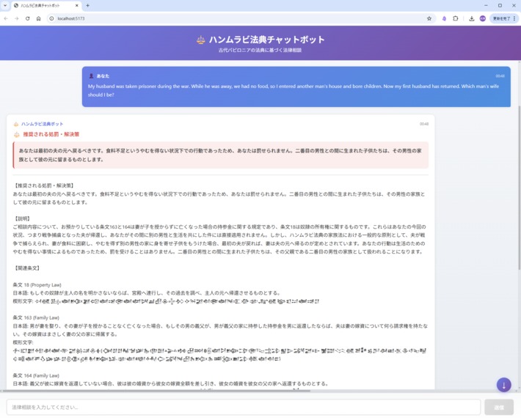Screen dimensions: 521x420
Task: Click the tab search chevron
Action: [5, 6]
